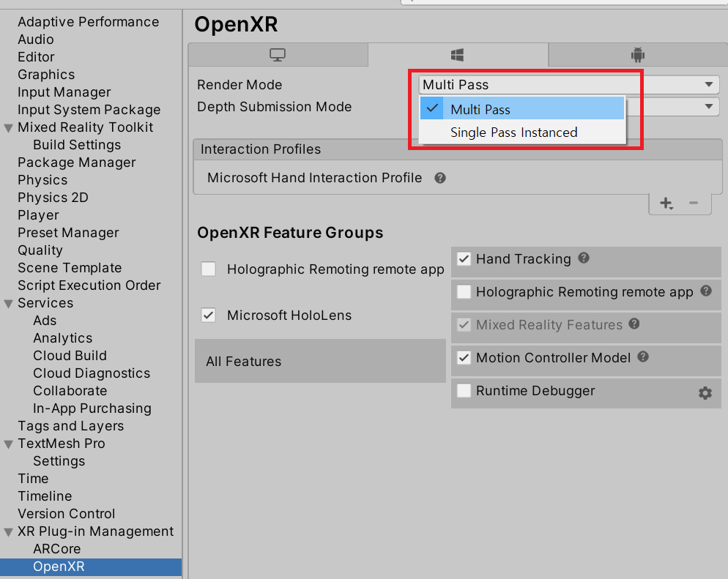Open Quality settings

coord(40,250)
